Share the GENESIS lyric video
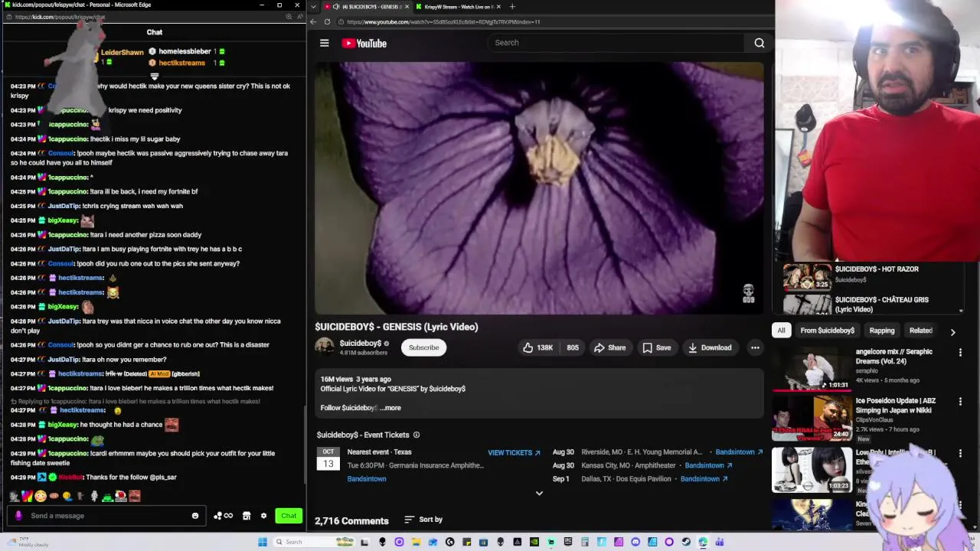 tap(609, 347)
